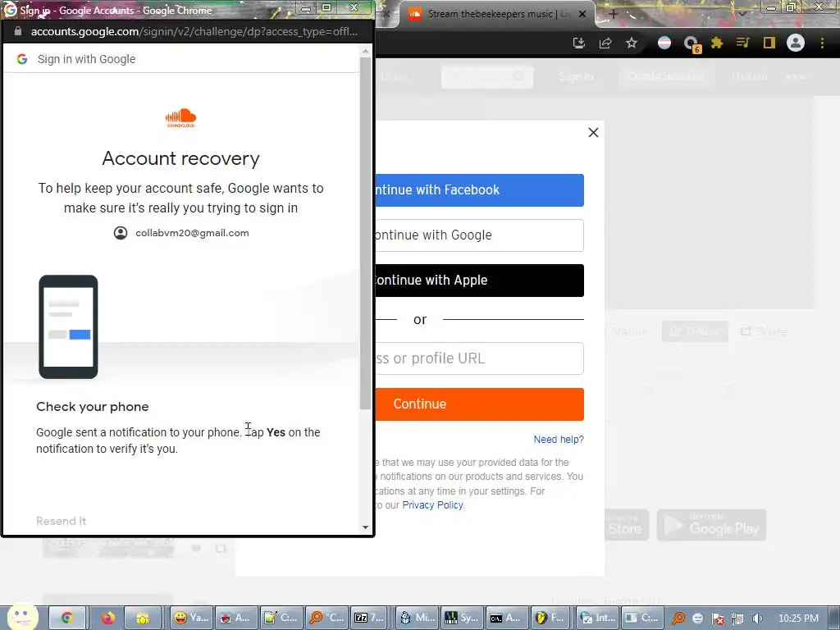This screenshot has width=840, height=630.
Task: Click the red flag tray icon
Action: pyautogui.click(x=718, y=619)
